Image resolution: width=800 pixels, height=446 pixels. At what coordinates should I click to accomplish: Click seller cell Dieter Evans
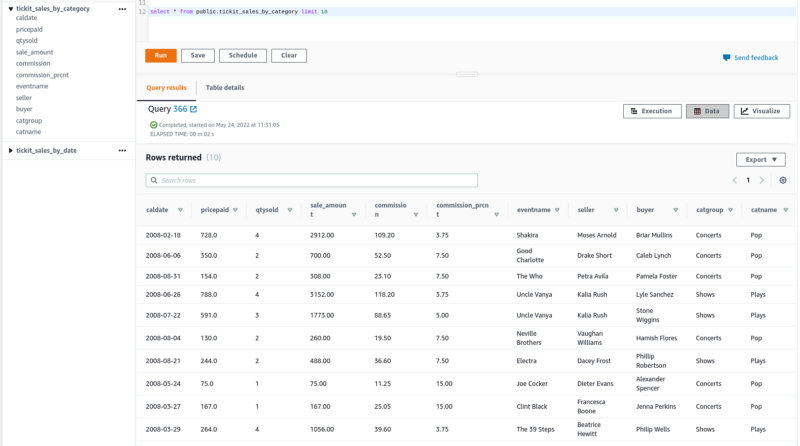(x=595, y=384)
